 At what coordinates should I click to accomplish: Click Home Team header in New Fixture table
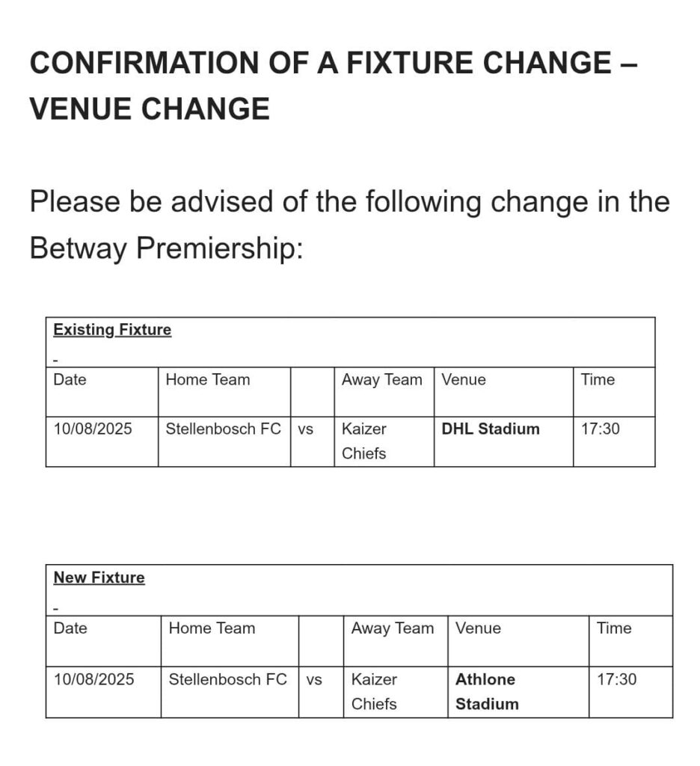coord(212,628)
